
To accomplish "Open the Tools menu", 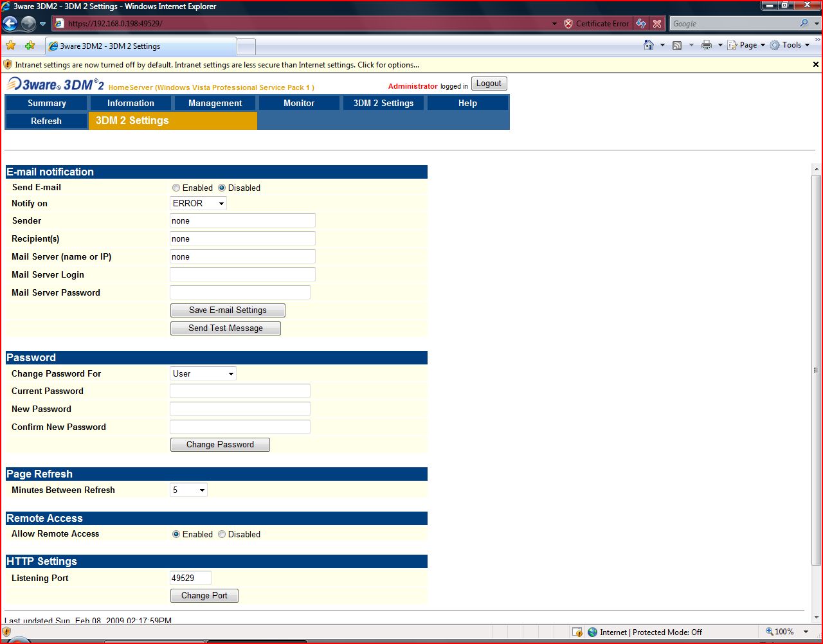I will tap(790, 45).
